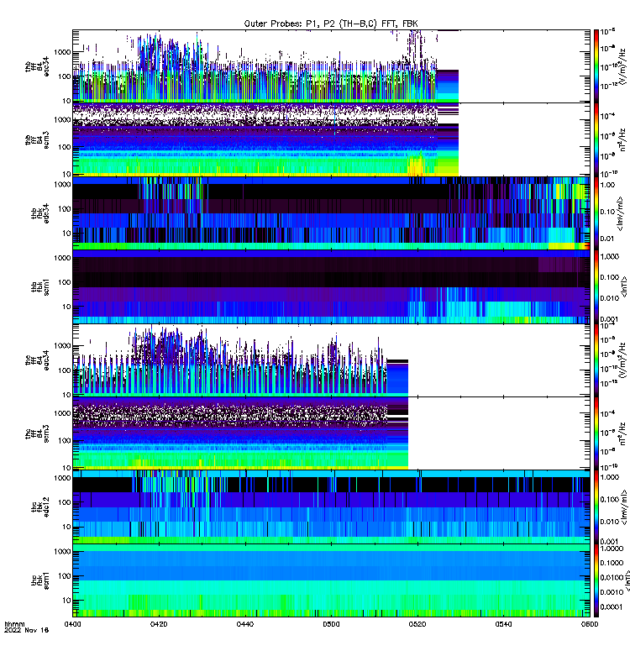The image size is (630, 672).
Task: Click the 'thb fff 64 eac34' y-axis label
Action: (x=37, y=67)
